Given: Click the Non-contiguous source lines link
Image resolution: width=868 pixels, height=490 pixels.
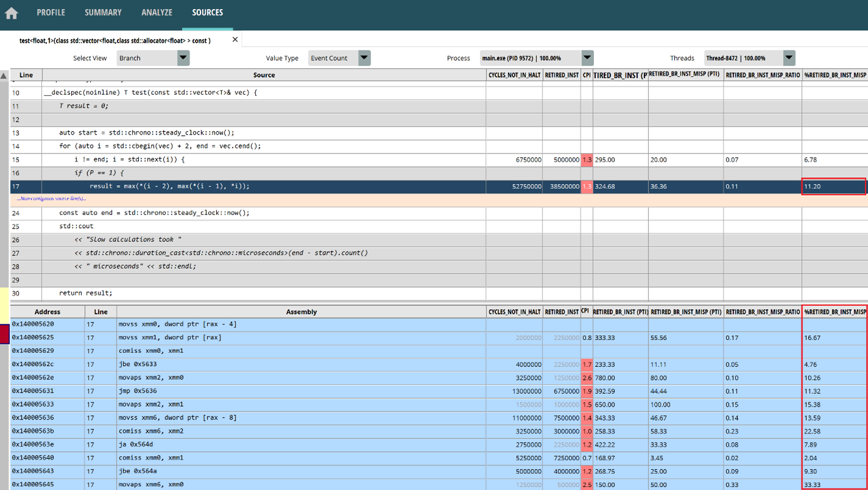Looking at the screenshot, I should coord(51,199).
